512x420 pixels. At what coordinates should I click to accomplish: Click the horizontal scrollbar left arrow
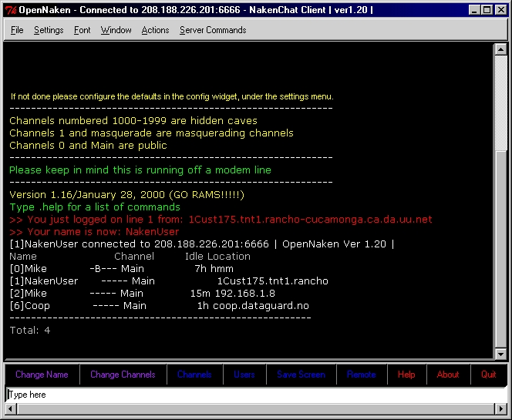pyautogui.click(x=11, y=408)
